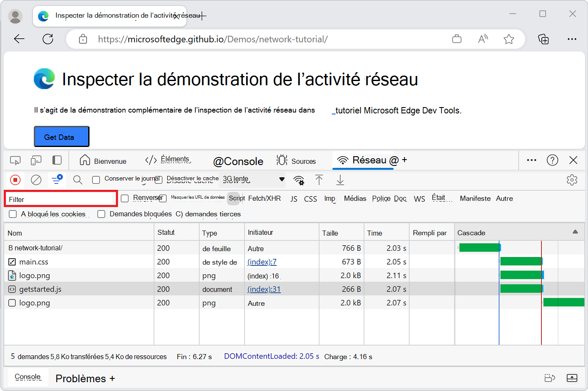Viewport: 588px width, 391px height.
Task: Toggle the filter bar icon
Action: click(x=57, y=180)
